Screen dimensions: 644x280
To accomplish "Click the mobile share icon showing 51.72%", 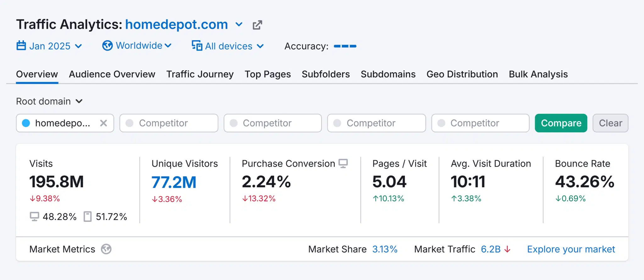I will [87, 217].
